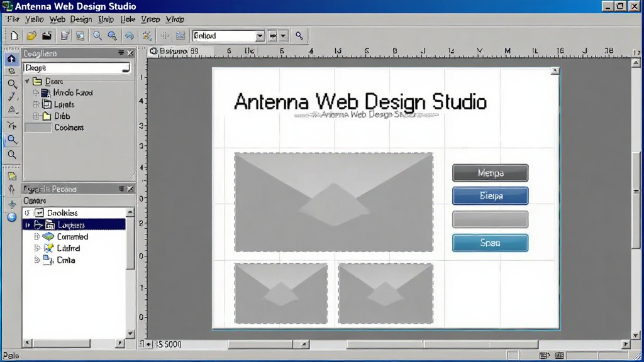The height and width of the screenshot is (362, 644).
Task: Click the Menpa button on the canvas
Action: tap(490, 173)
